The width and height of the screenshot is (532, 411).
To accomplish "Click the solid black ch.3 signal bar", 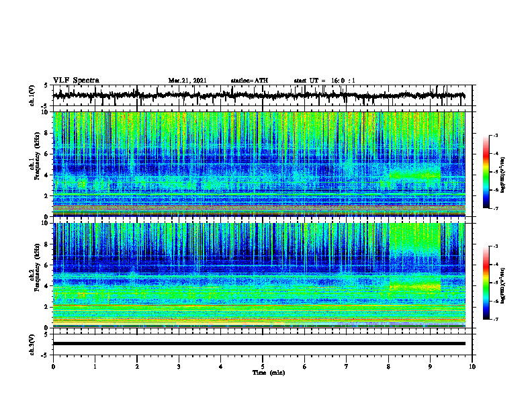I will (259, 344).
